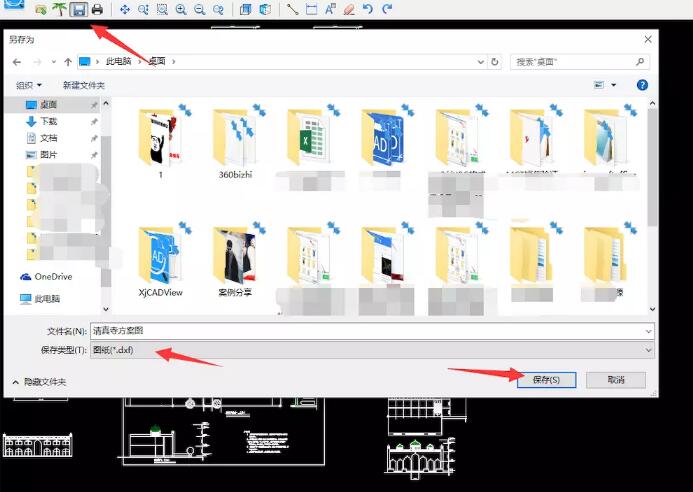Click the 新建文件夹 button
This screenshot has height=492, width=693.
pos(84,85)
